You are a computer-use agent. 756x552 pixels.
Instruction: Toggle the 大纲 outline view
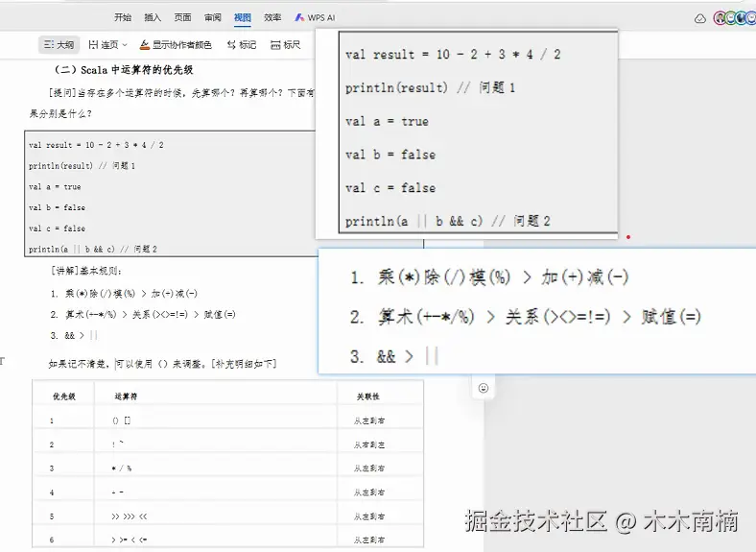coord(59,45)
